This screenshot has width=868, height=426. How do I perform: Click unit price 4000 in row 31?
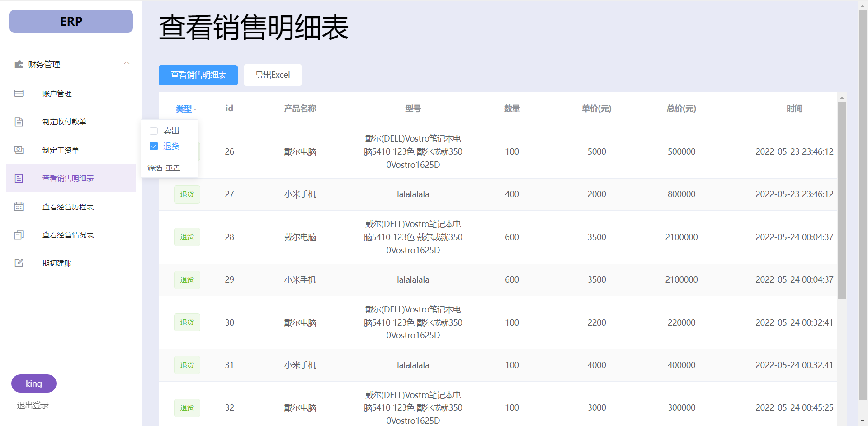coord(597,365)
